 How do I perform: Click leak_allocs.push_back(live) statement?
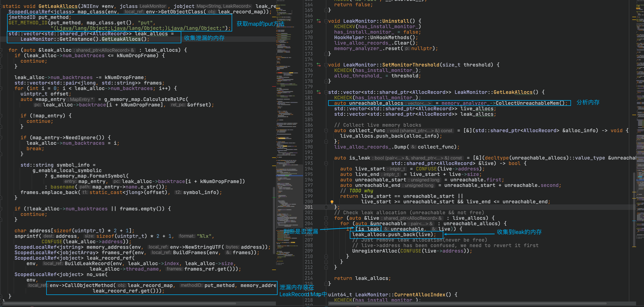point(394,234)
